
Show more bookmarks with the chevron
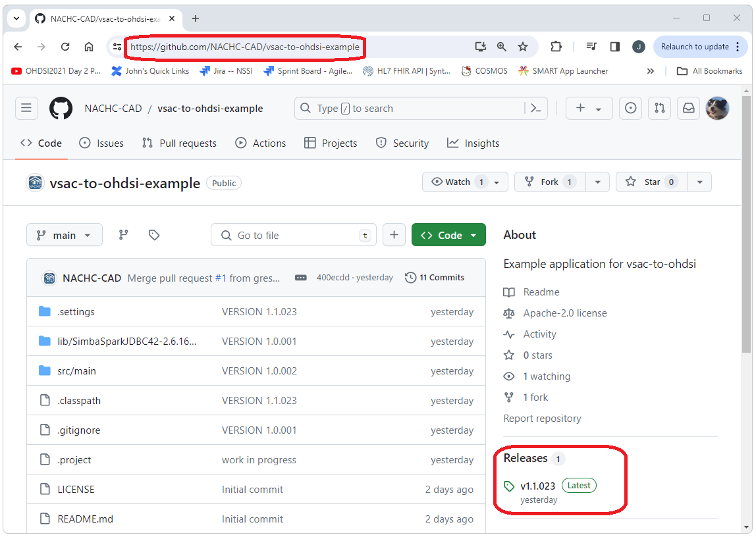(651, 71)
